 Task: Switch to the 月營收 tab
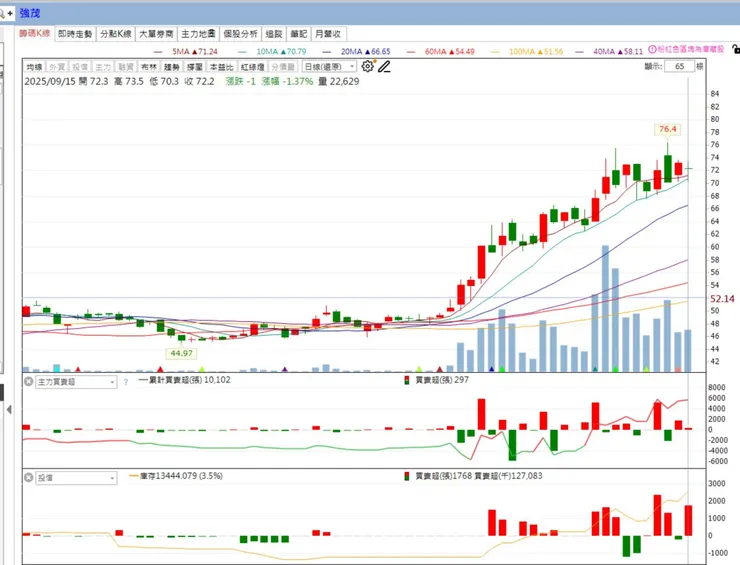[x=328, y=34]
